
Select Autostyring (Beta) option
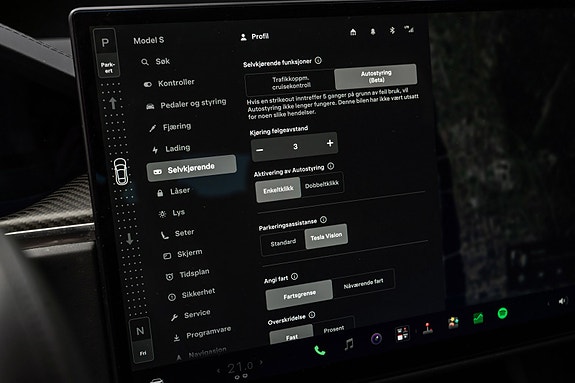click(x=376, y=76)
